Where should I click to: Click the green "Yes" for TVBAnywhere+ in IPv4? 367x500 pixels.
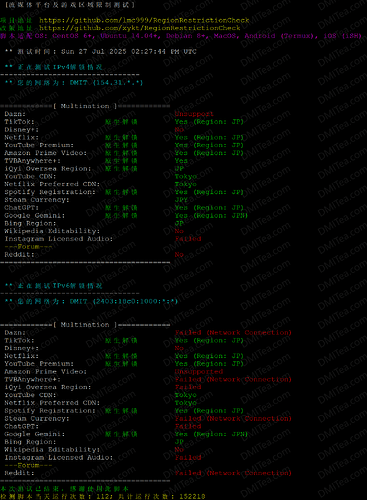(x=181, y=161)
